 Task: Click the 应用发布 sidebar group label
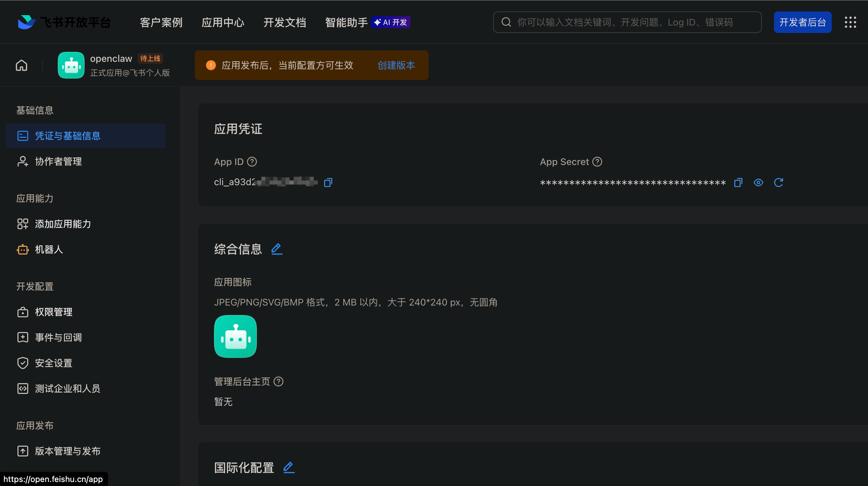coord(35,426)
